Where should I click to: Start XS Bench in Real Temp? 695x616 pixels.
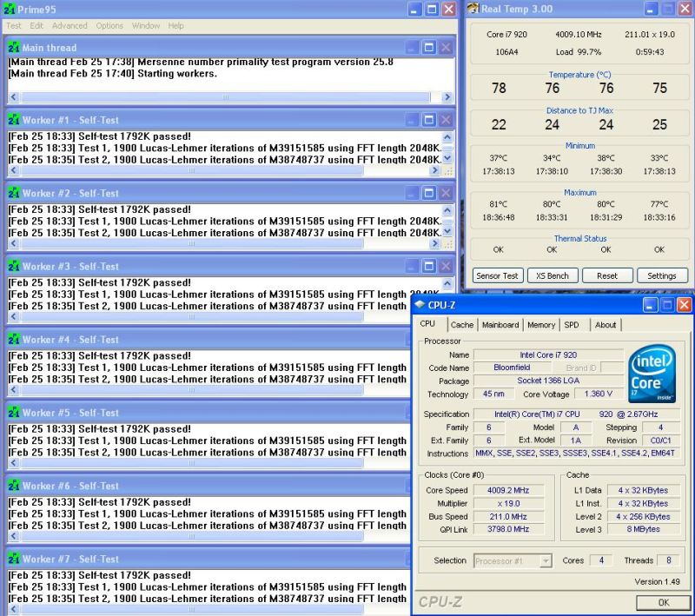553,275
